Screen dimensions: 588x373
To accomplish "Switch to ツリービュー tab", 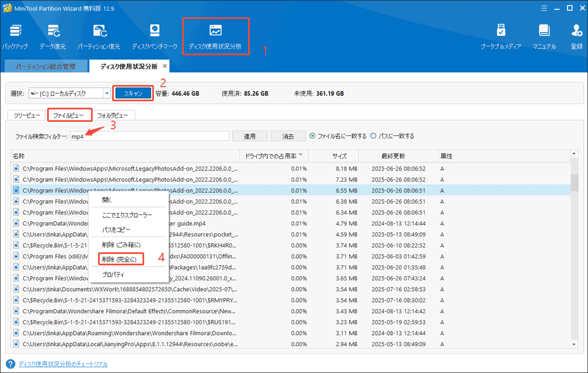I will pos(27,115).
